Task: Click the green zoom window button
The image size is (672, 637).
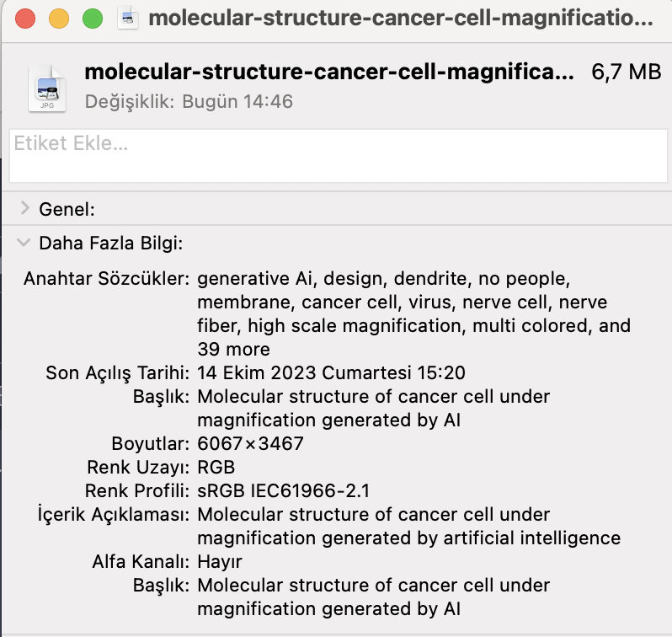Action: [x=93, y=19]
